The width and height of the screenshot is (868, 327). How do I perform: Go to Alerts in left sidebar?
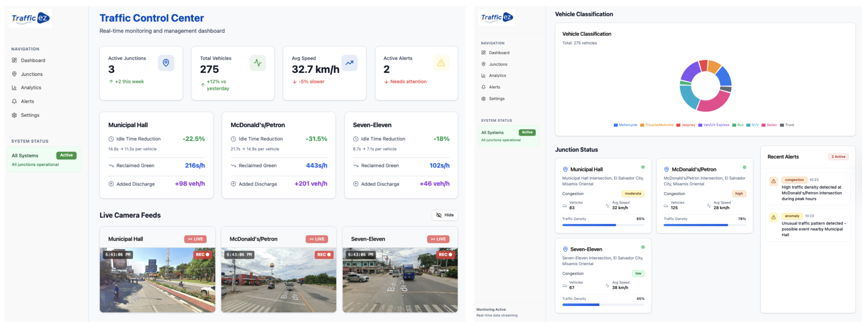(x=27, y=102)
